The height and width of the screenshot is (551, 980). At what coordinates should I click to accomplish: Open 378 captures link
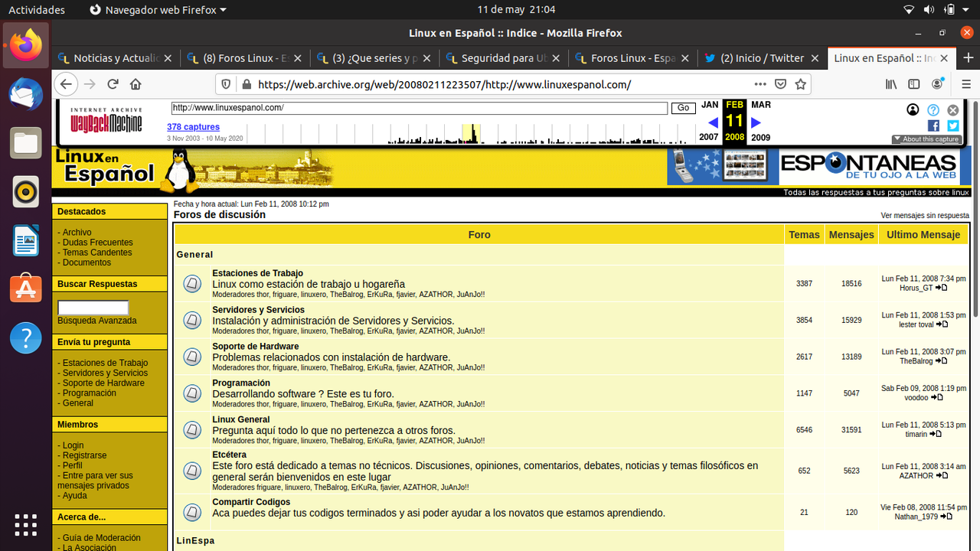click(x=193, y=127)
